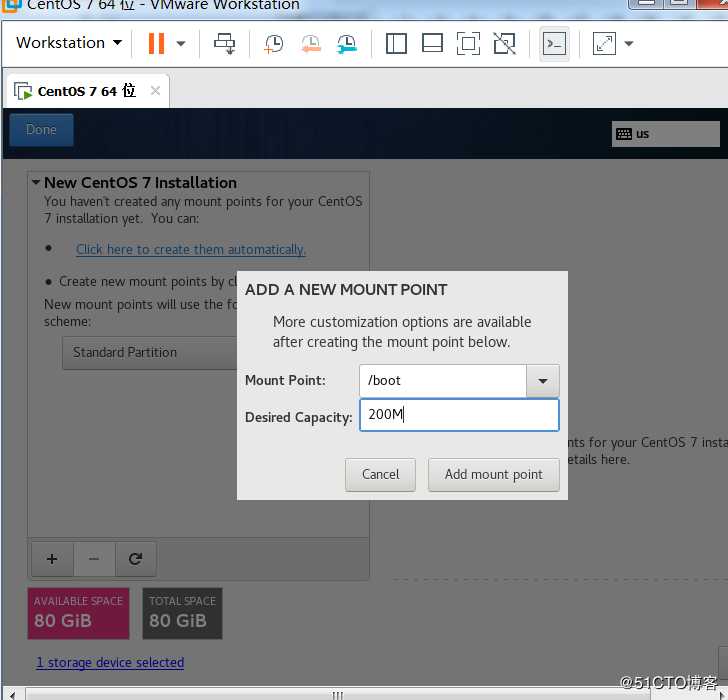Click the Mount Point text field
The width and height of the screenshot is (728, 700).
(x=443, y=381)
